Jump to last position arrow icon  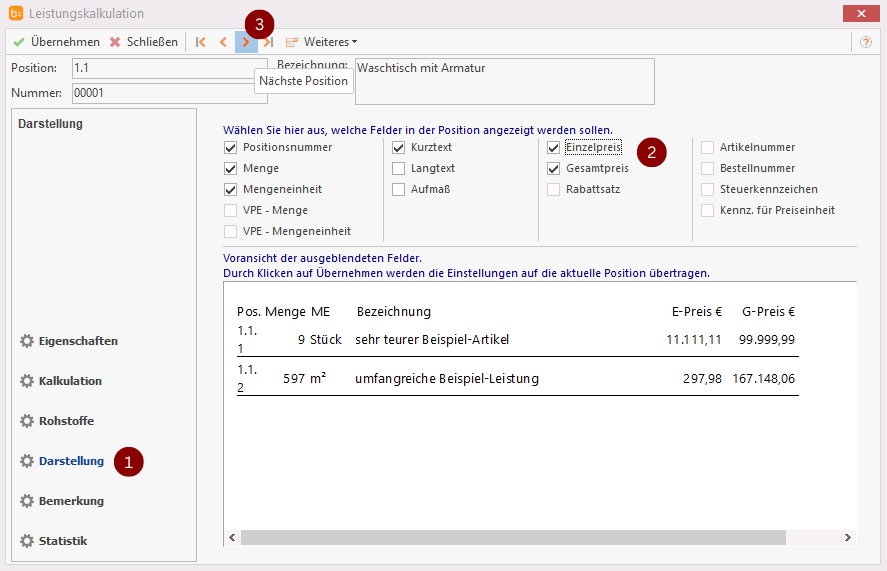click(268, 42)
